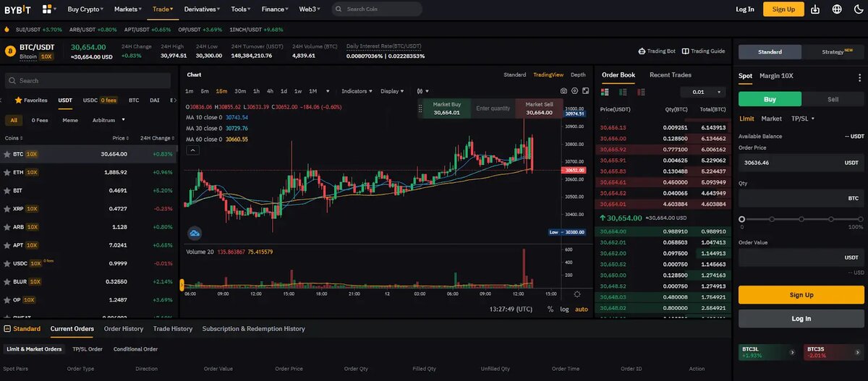The width and height of the screenshot is (868, 381).
Task: Click the cloud save icon on chart
Action: (x=194, y=233)
